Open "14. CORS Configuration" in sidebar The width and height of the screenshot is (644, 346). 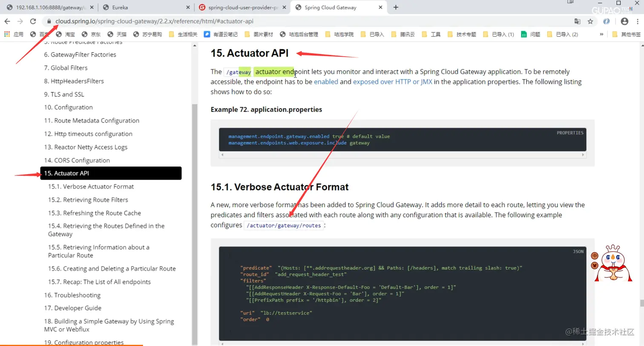[x=77, y=160]
